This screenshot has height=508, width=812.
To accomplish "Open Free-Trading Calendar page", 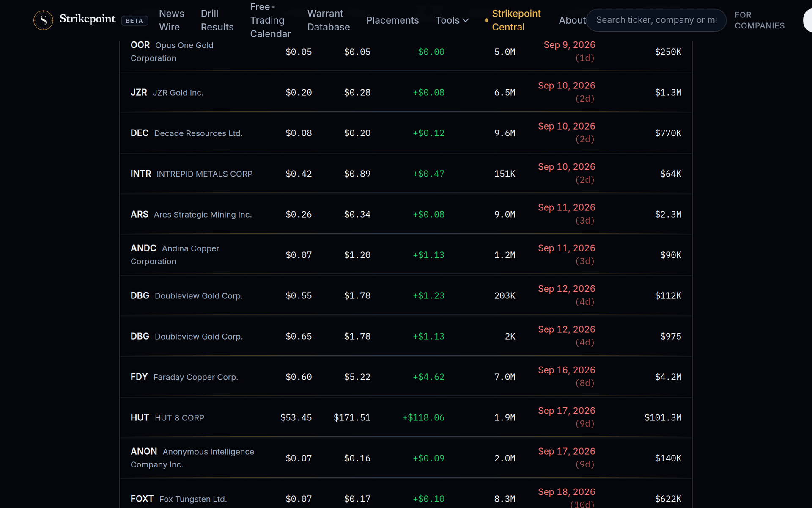I will point(270,20).
